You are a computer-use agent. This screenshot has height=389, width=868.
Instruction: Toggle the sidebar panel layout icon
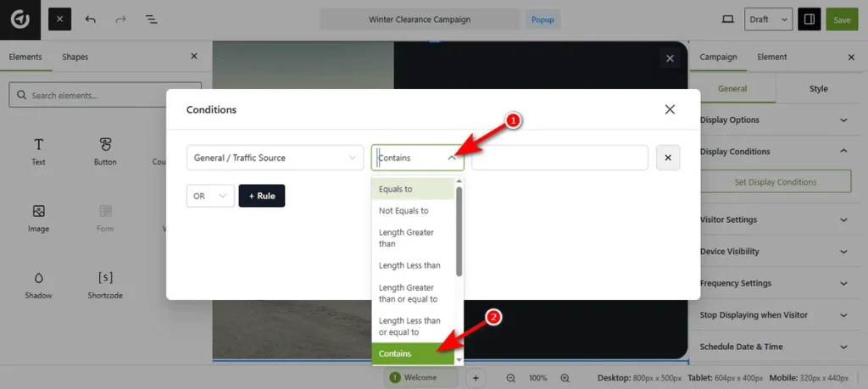(x=810, y=19)
